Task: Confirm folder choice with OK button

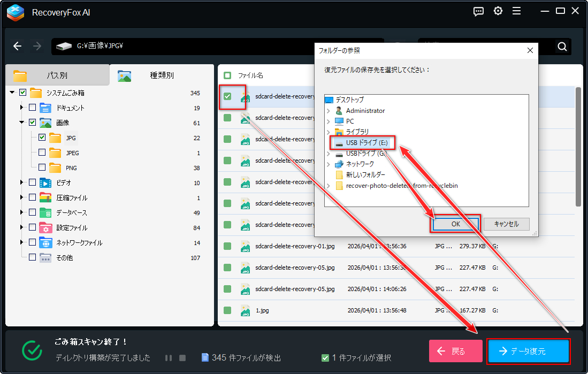Action: coord(456,224)
